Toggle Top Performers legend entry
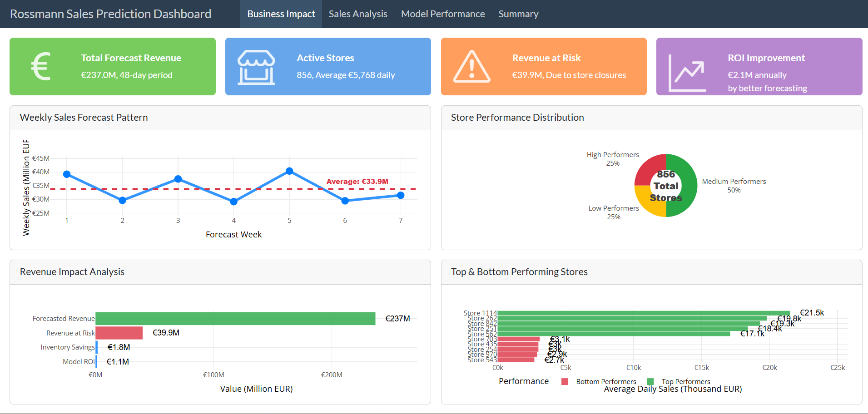Image resolution: width=868 pixels, height=414 pixels. (x=680, y=382)
